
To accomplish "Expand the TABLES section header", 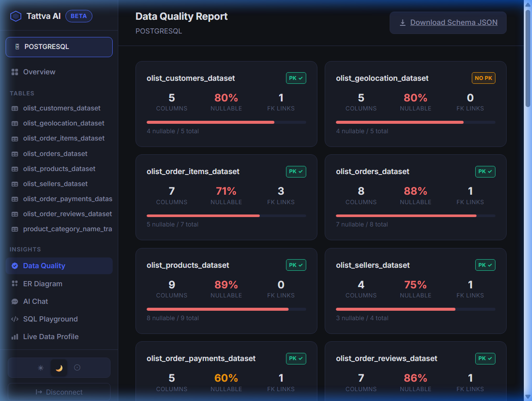I will coord(22,93).
